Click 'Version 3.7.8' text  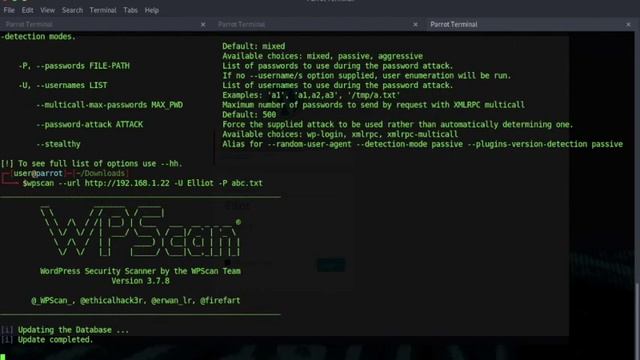pyautogui.click(x=140, y=281)
